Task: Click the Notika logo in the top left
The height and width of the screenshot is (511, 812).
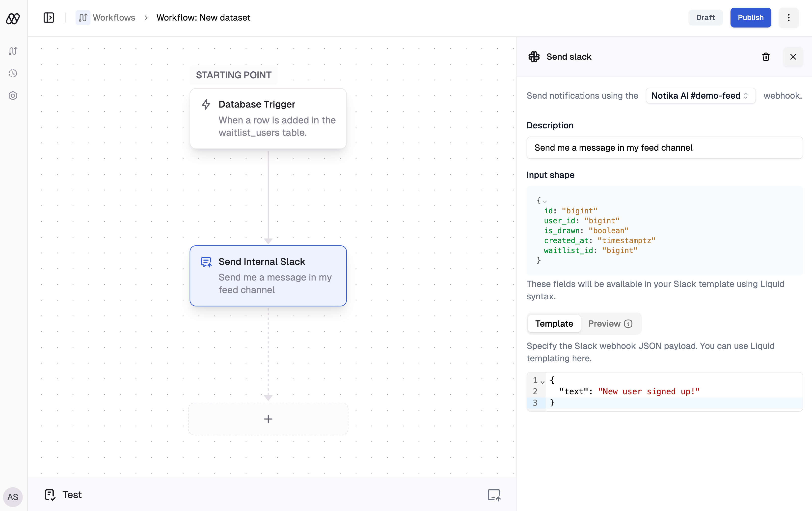Action: click(13, 19)
